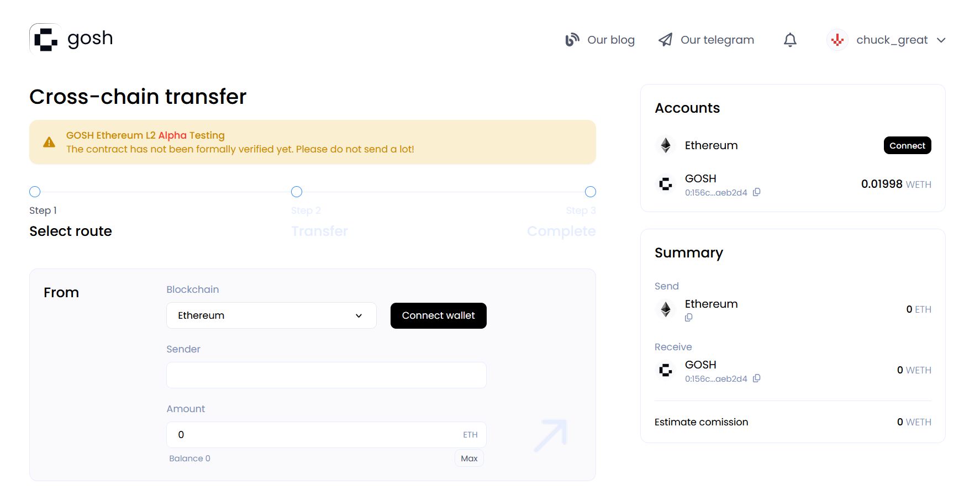
Task: Click the chuck_great user avatar
Action: [x=837, y=40]
